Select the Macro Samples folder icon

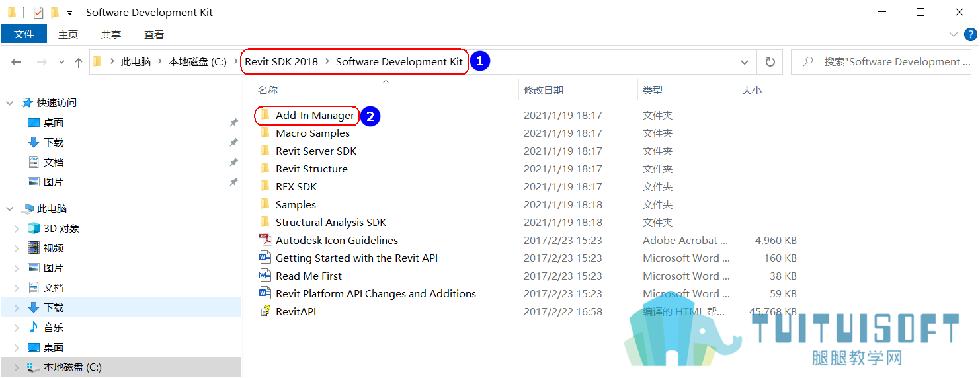click(x=265, y=133)
